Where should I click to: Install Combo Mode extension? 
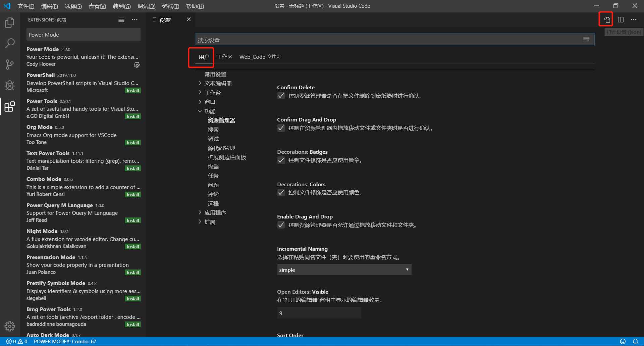pos(133,195)
